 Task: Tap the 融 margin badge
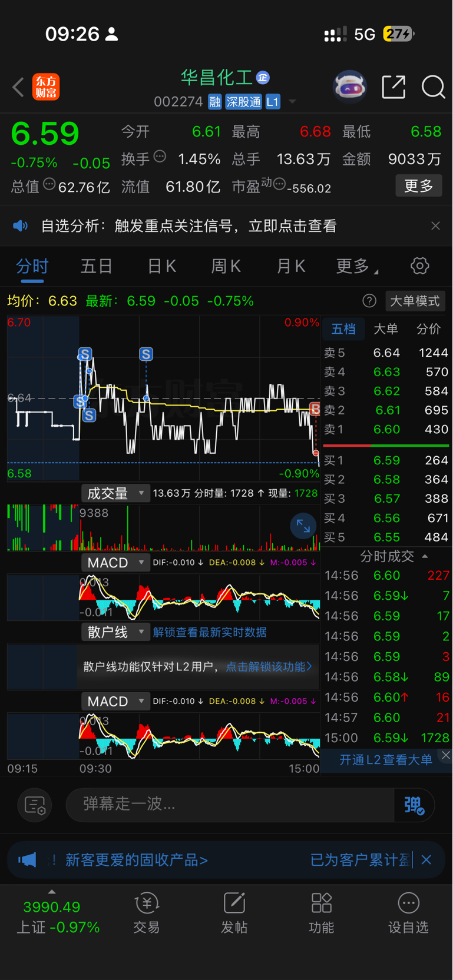coord(215,102)
